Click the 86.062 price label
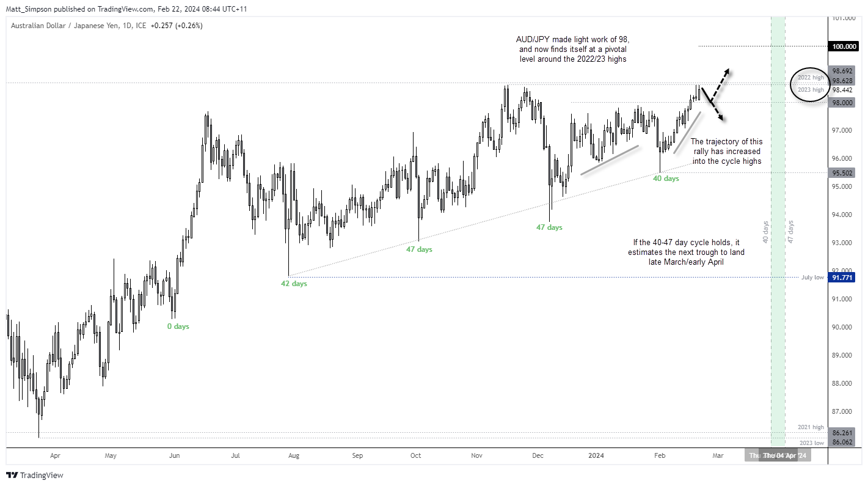 (842, 441)
